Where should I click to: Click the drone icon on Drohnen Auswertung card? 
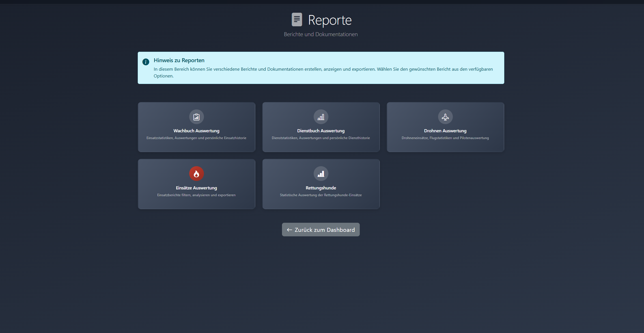coord(445,116)
